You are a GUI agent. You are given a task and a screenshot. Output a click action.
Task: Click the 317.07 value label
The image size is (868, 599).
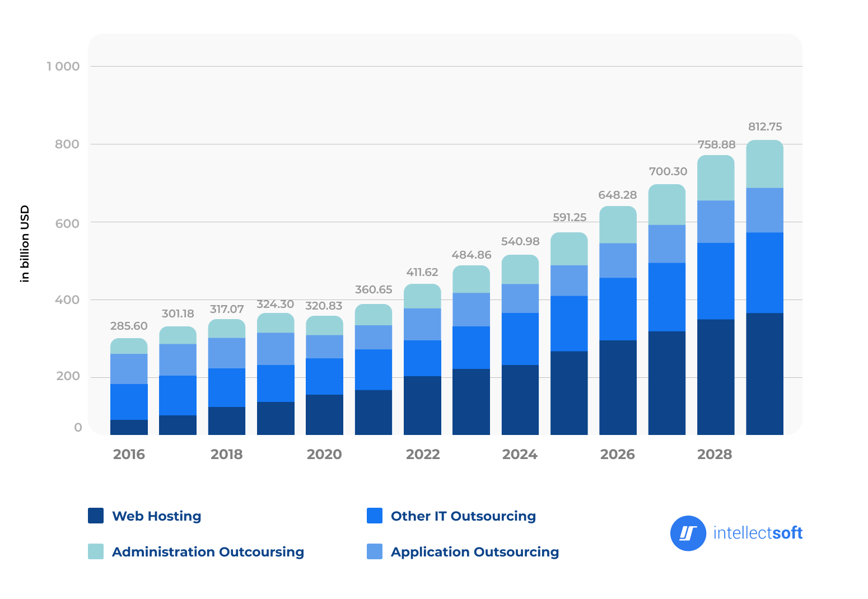click(x=227, y=309)
